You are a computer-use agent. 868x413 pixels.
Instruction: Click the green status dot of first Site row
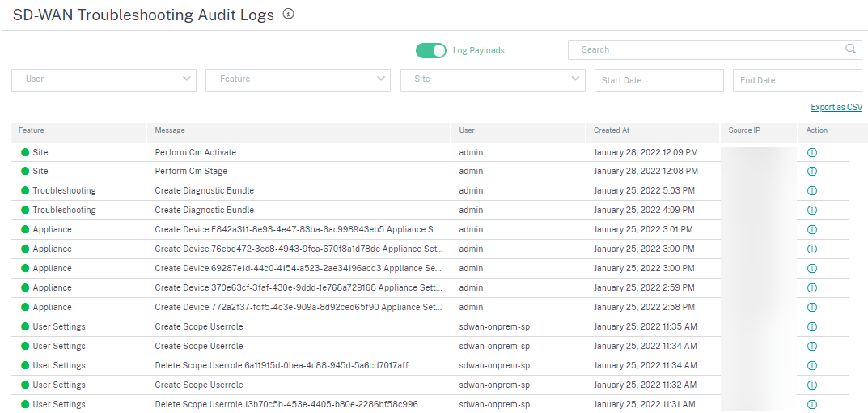[25, 152]
